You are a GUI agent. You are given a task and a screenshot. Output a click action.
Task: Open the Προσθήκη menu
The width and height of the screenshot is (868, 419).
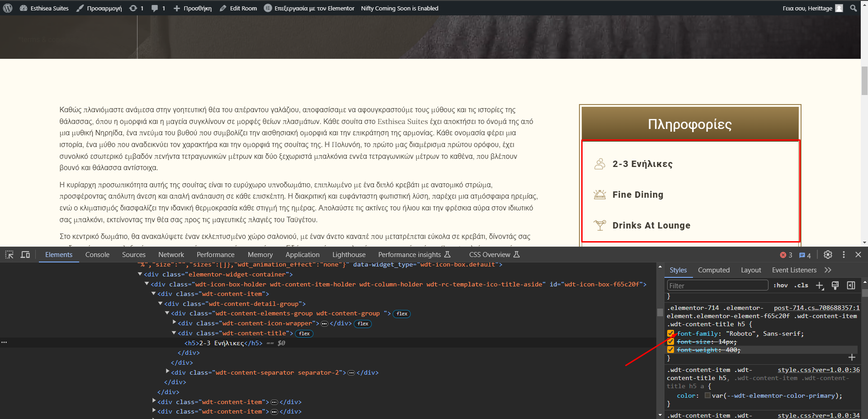pos(193,8)
